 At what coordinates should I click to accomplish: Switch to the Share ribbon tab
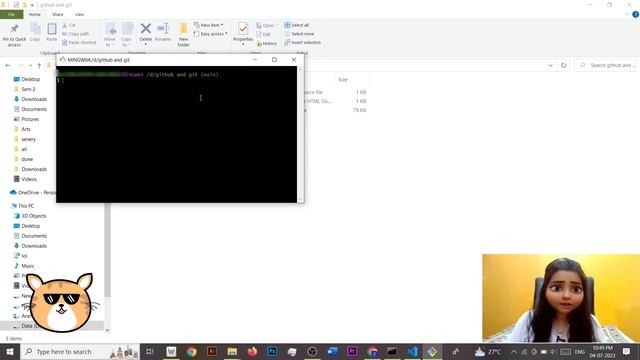point(58,15)
